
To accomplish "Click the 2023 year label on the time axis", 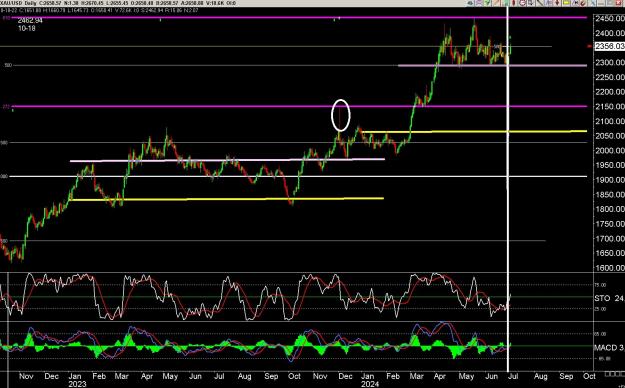I will pos(77,384).
